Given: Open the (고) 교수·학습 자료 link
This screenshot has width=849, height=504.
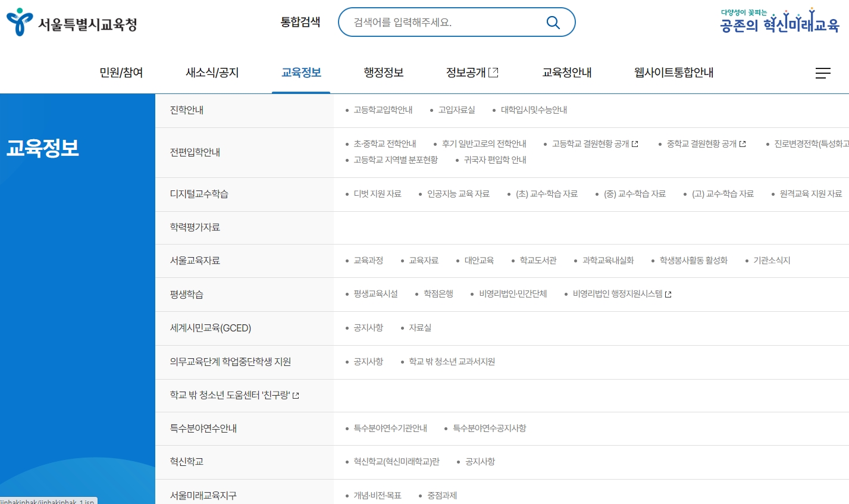Looking at the screenshot, I should [723, 194].
